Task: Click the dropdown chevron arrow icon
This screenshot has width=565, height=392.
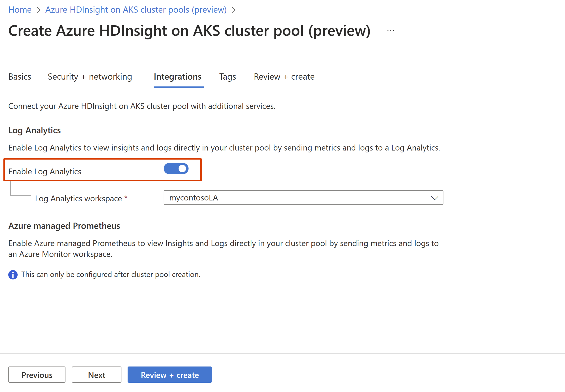Action: click(x=434, y=198)
